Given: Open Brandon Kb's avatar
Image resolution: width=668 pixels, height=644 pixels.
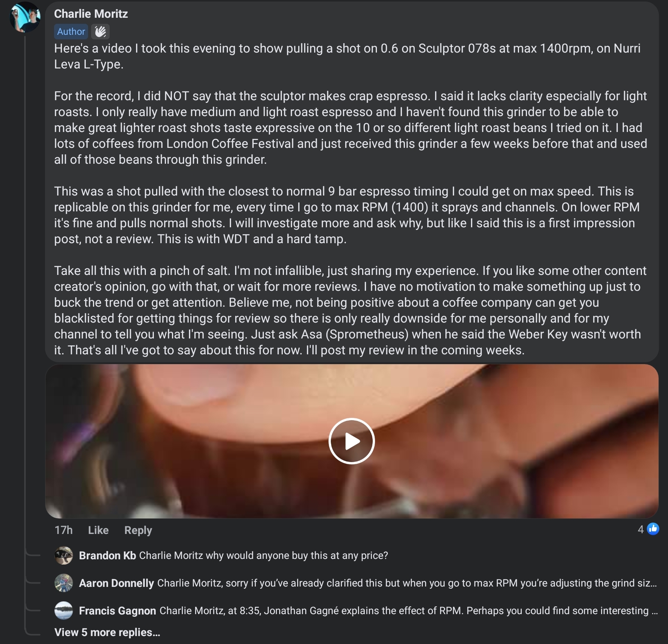Looking at the screenshot, I should click(x=64, y=556).
